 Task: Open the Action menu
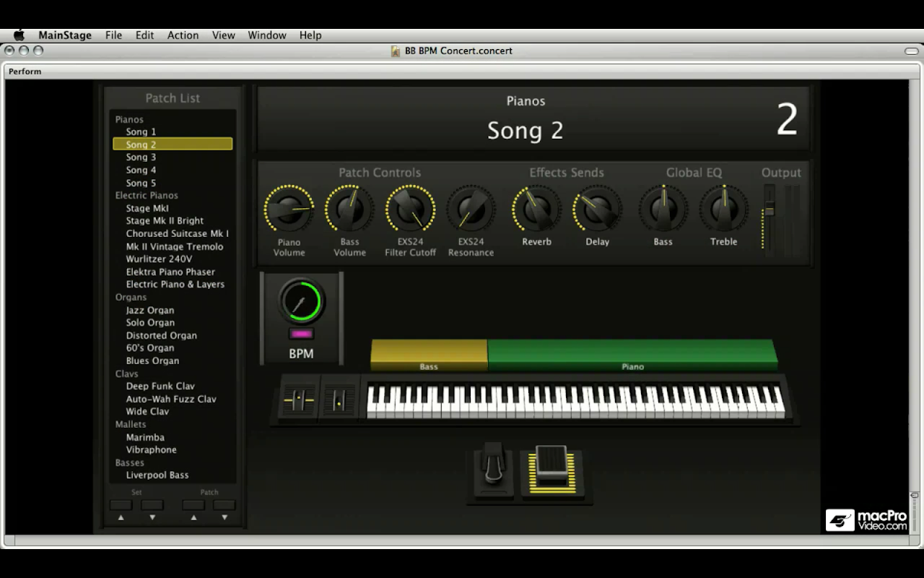[x=183, y=35]
